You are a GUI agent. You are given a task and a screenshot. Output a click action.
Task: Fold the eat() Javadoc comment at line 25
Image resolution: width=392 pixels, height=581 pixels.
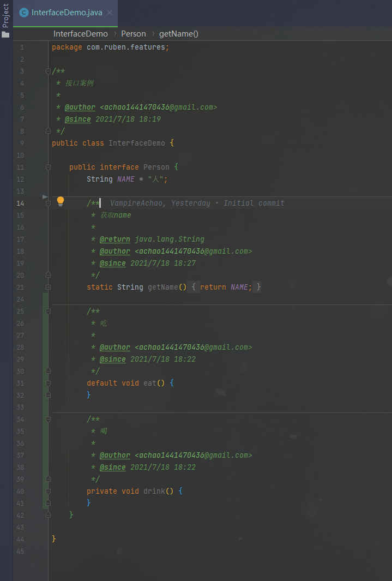[48, 312]
